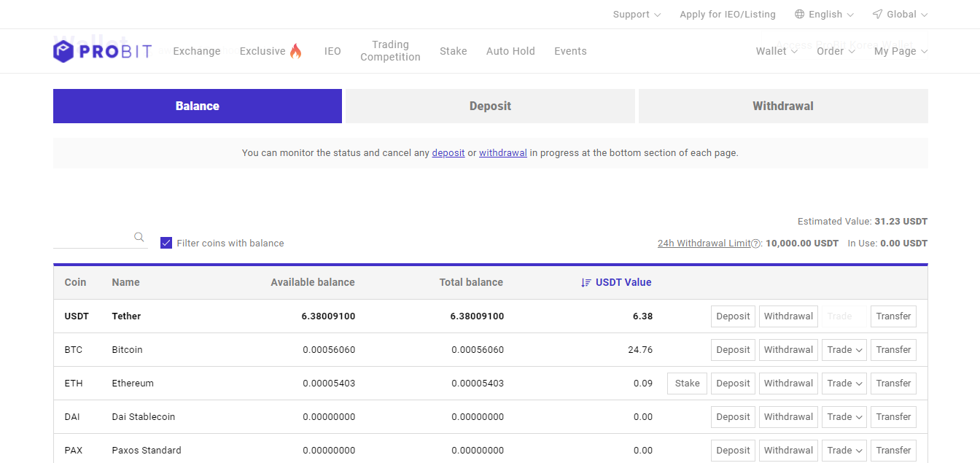Expand the Wallet dropdown menu
The image size is (980, 463).
coord(777,51)
